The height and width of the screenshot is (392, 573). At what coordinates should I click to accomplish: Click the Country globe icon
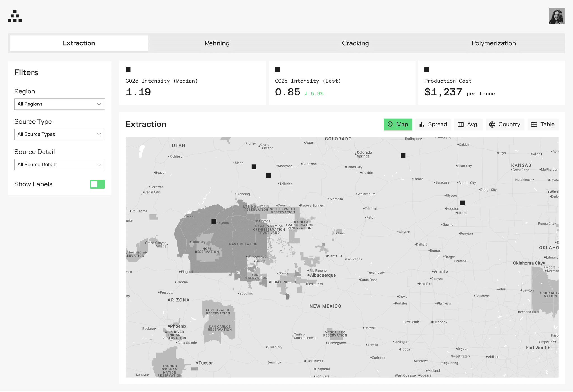point(492,125)
